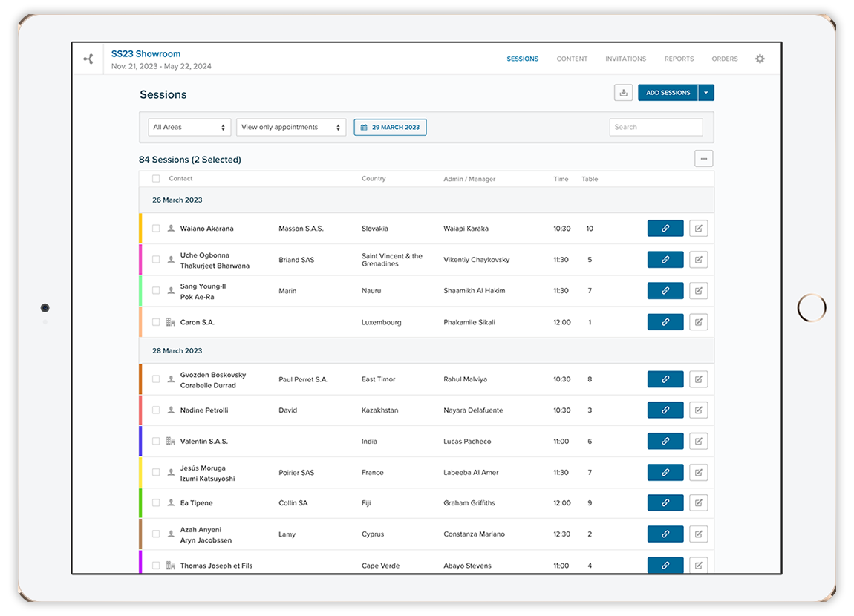Viewport: 854px width, 616px height.
Task: Click the Table column header
Action: [590, 179]
